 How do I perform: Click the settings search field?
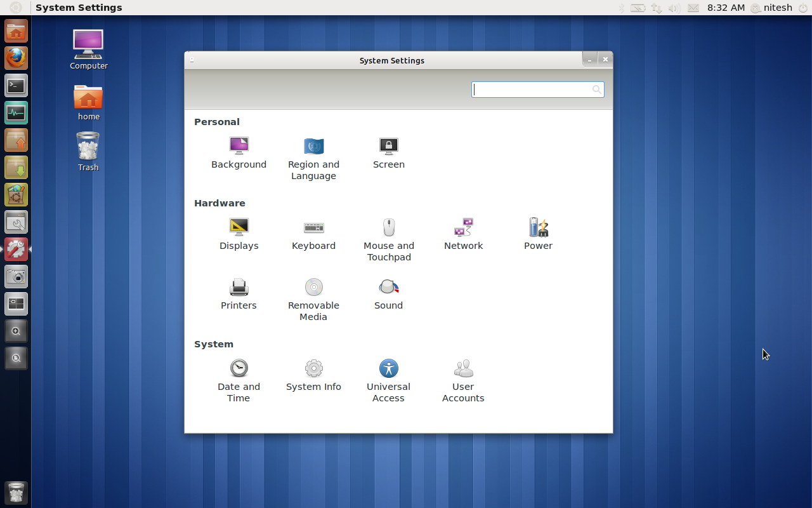click(x=538, y=89)
